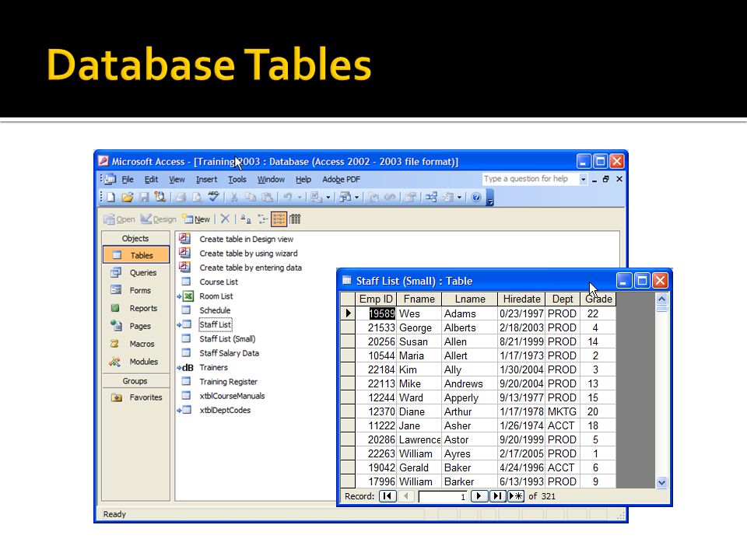Expand the Undo dropdown arrow

pos(299,197)
